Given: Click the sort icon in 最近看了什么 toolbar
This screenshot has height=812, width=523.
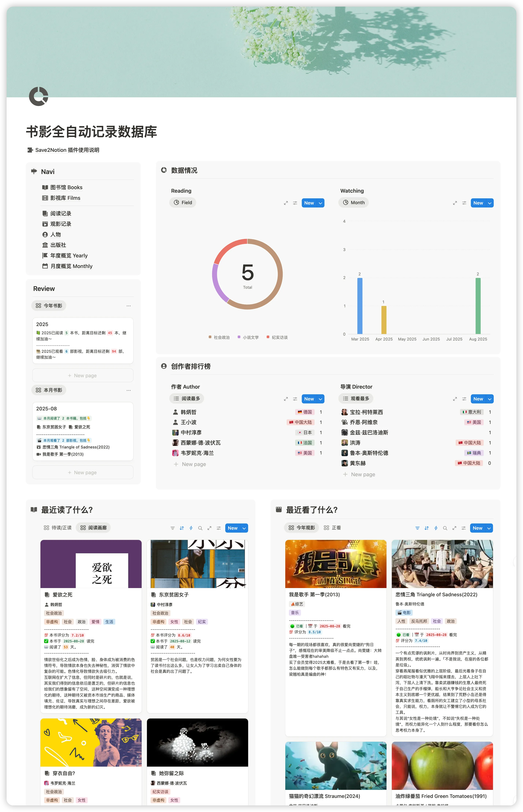Looking at the screenshot, I should 427,528.
